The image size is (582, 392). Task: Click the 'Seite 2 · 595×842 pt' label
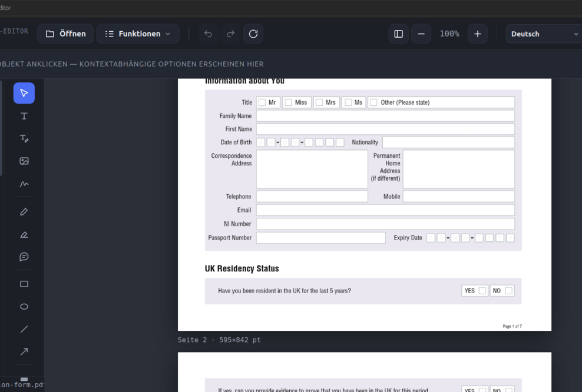[219, 340]
